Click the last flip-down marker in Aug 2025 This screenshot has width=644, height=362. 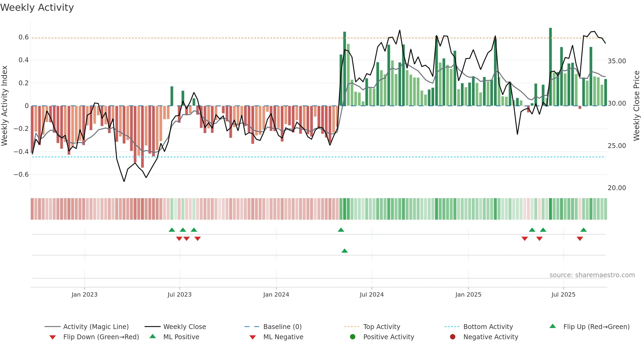pyautogui.click(x=580, y=239)
